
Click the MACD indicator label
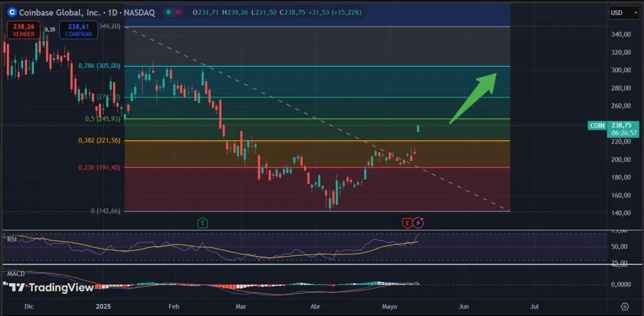16,274
